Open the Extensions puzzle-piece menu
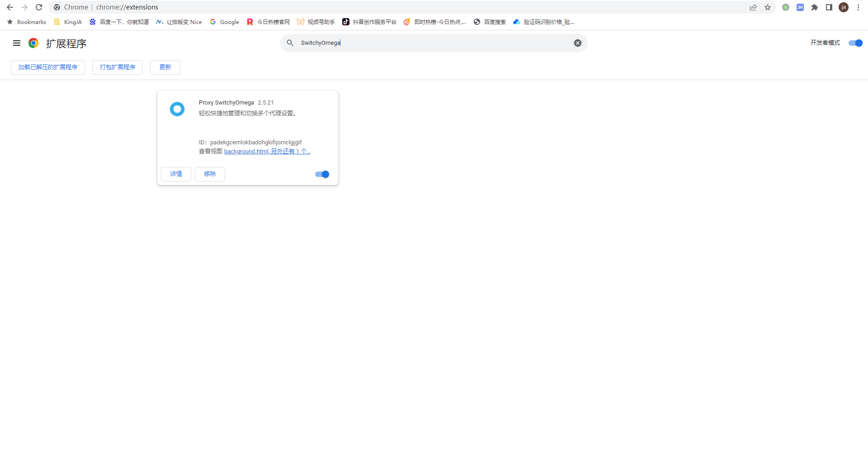 [815, 7]
